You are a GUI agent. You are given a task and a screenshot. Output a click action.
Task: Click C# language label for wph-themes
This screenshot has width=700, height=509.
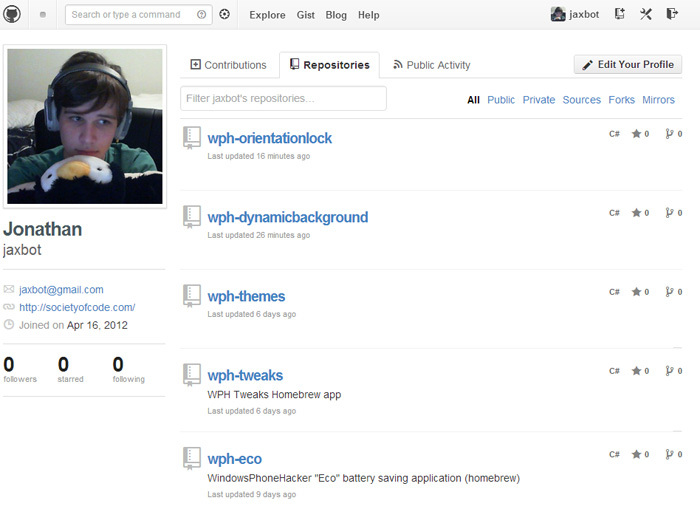click(614, 292)
